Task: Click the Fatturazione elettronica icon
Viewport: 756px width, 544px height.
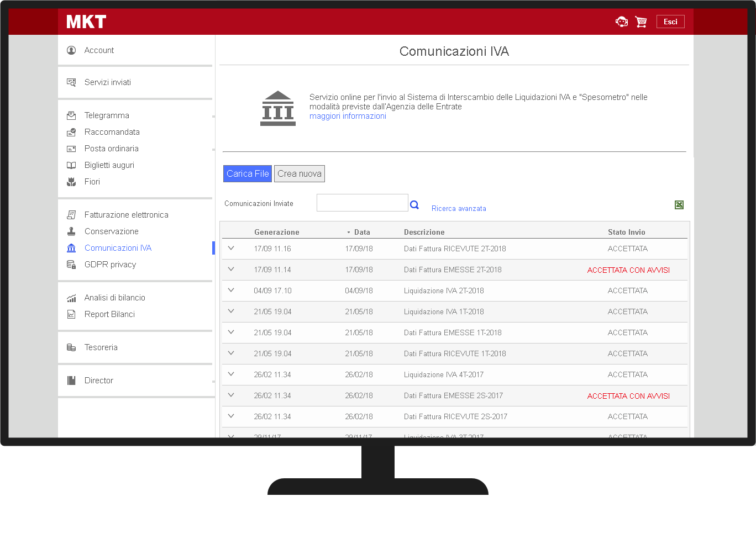Action: tap(71, 215)
